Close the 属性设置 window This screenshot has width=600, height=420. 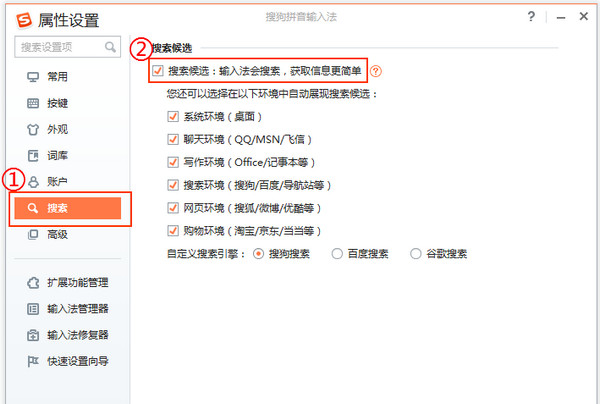pos(584,16)
